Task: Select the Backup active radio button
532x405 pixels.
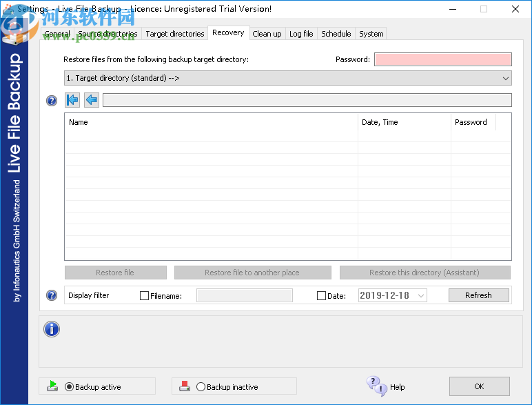Action: 69,386
